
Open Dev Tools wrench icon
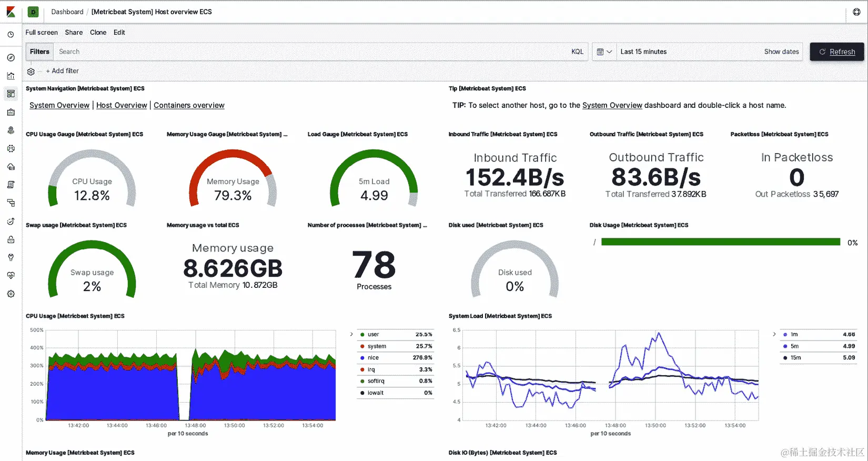tap(11, 257)
